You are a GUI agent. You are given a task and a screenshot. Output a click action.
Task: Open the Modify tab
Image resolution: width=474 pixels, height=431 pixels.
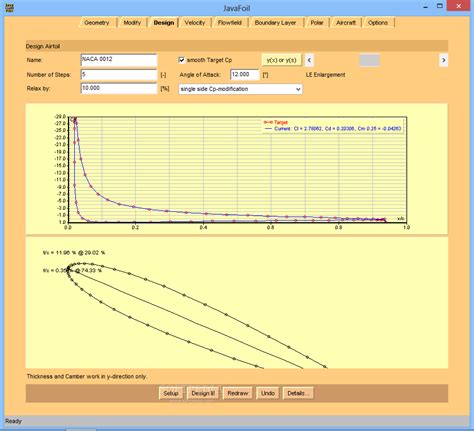click(132, 23)
